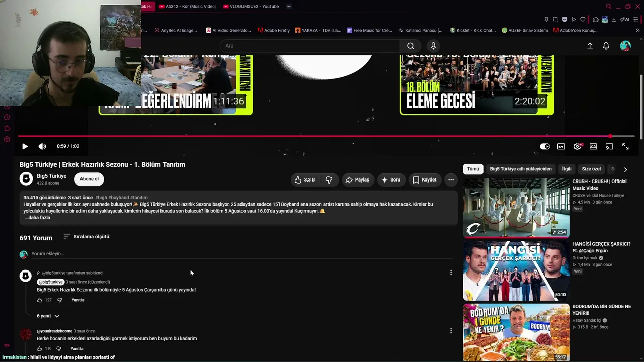
Task: Open the HANGİSİ GERÇEK ŞARKICI? video title
Action: pyautogui.click(x=601, y=247)
